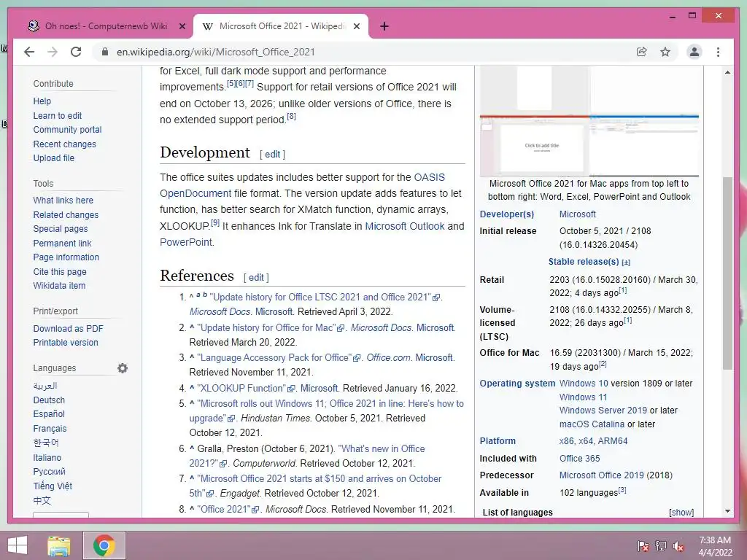Jump back from reference 6 caret
This screenshot has width=747, height=560.
(192, 448)
